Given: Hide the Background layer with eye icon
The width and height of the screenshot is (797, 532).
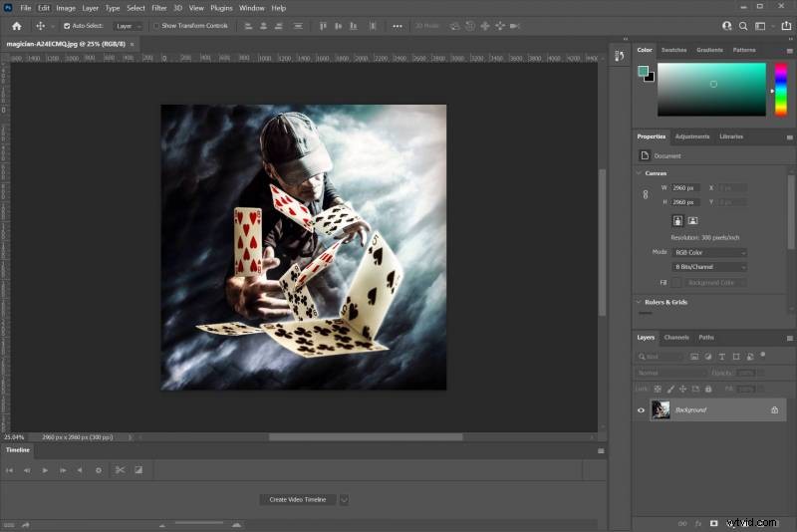Looking at the screenshot, I should click(x=641, y=410).
